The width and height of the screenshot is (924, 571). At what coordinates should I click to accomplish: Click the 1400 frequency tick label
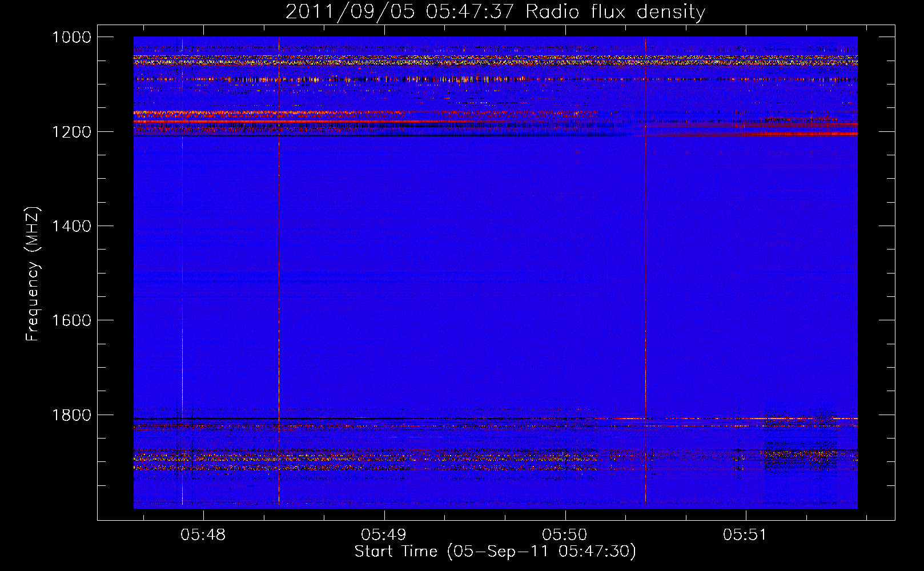pyautogui.click(x=71, y=226)
